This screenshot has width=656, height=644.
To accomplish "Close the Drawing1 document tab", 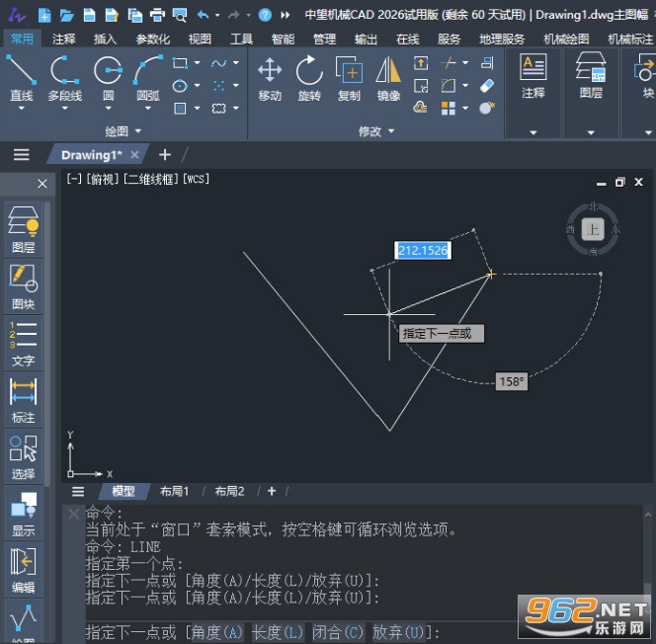I will (x=134, y=155).
